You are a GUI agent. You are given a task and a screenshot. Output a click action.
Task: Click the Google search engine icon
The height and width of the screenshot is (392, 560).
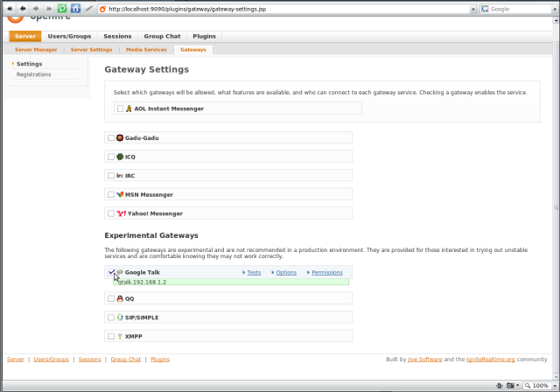click(x=485, y=9)
